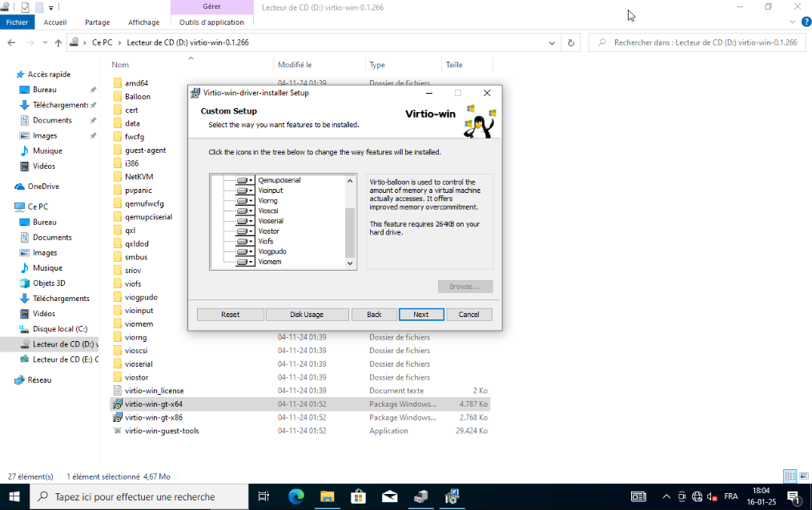Click the Next button in setup
Image resolution: width=812 pixels, height=510 pixels.
pos(421,315)
